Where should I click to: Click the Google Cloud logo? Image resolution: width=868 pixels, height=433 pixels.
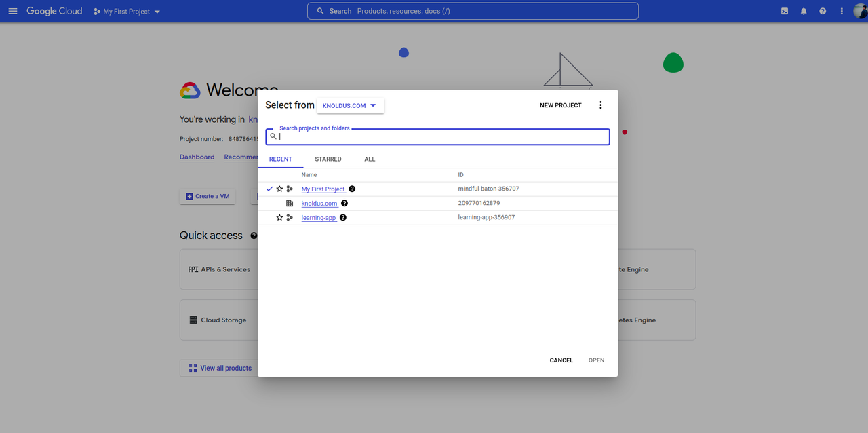(x=54, y=11)
